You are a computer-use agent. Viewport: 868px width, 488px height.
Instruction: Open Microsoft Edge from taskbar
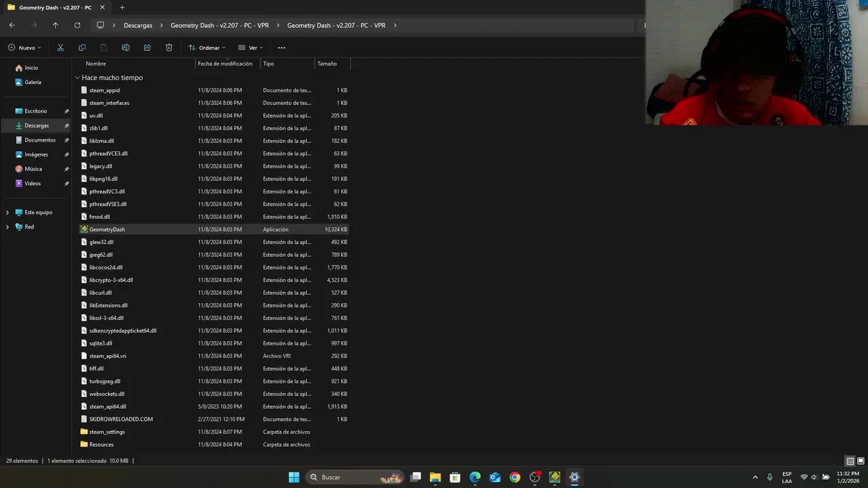coord(475,477)
